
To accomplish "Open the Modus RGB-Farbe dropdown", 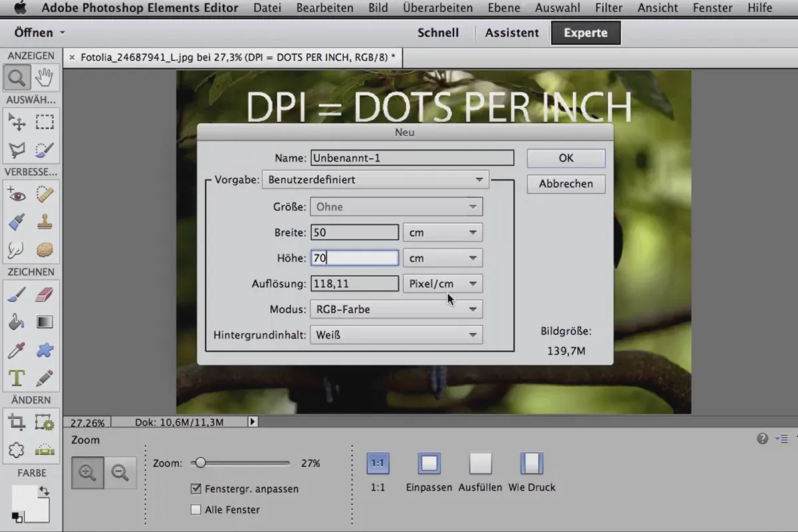I will (396, 309).
